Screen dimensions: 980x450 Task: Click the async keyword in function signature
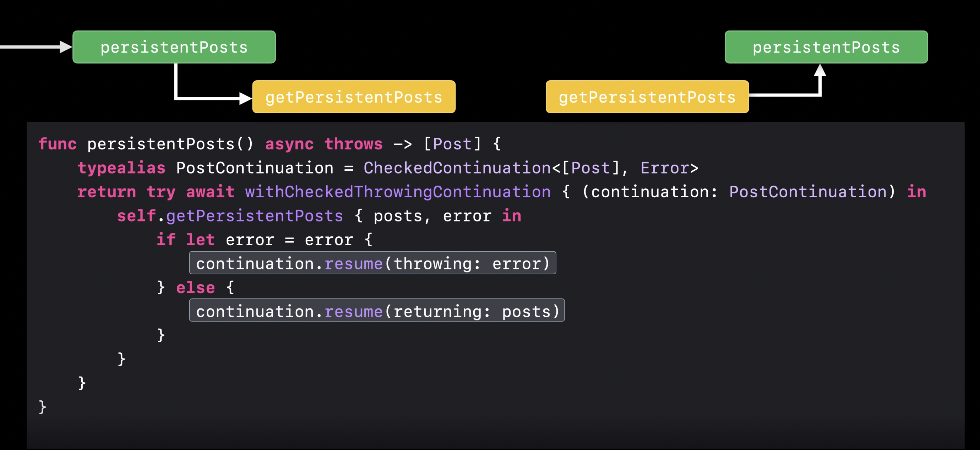click(x=289, y=144)
